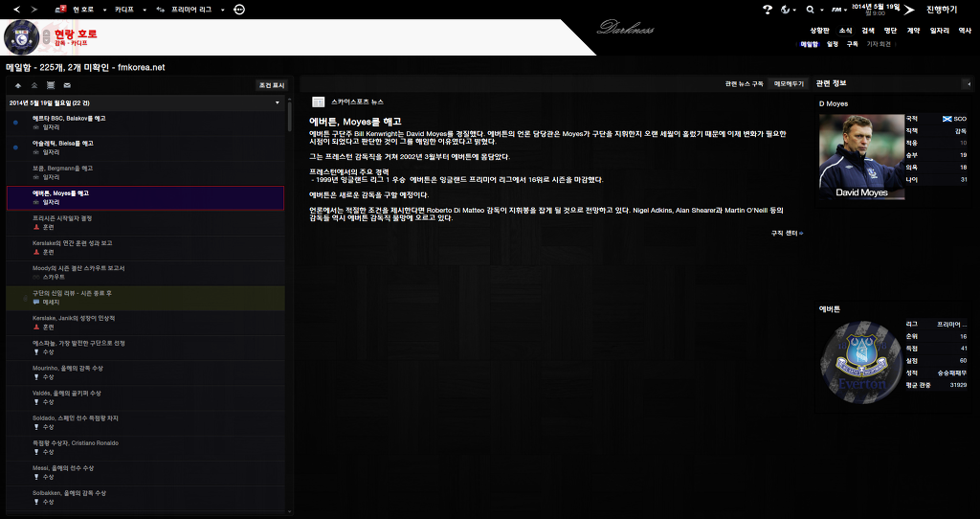The width and height of the screenshot is (980, 519).
Task: Select the 에버튼, Moyes를 해고 message
Action: [x=145, y=198]
